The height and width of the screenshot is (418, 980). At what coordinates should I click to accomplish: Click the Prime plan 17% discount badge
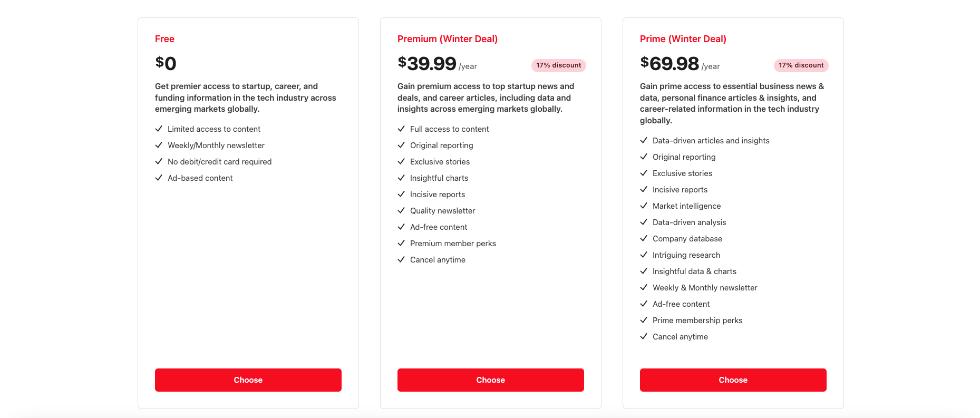801,65
